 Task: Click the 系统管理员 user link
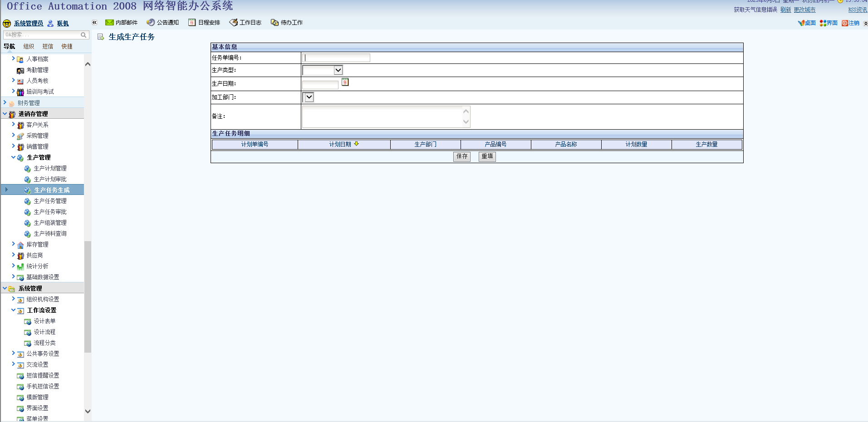pyautogui.click(x=29, y=24)
